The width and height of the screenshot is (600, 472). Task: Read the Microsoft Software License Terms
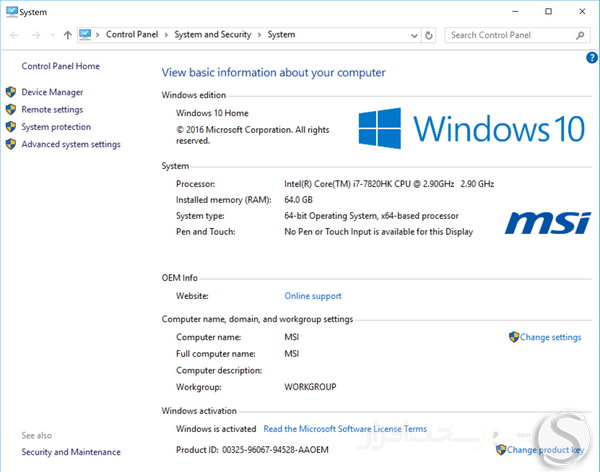coord(345,429)
